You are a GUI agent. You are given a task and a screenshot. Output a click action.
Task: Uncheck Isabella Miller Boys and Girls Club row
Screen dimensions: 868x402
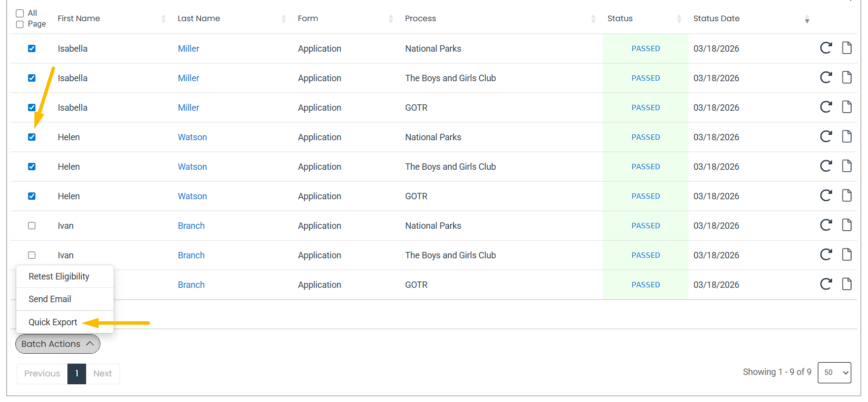31,78
